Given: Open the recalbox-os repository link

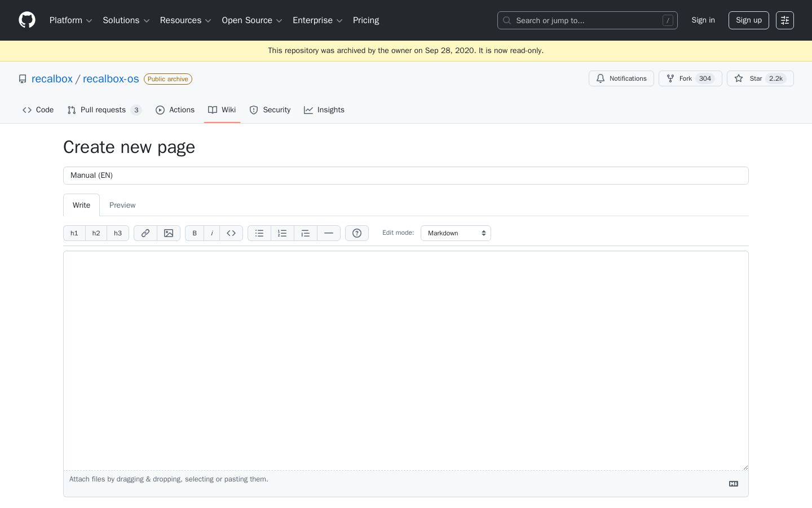Looking at the screenshot, I should coord(111,79).
